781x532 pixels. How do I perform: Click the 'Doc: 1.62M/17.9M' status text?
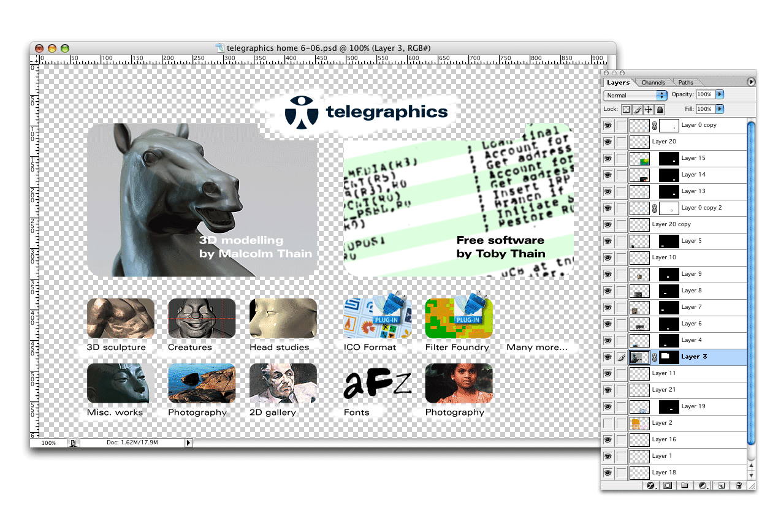(x=132, y=443)
